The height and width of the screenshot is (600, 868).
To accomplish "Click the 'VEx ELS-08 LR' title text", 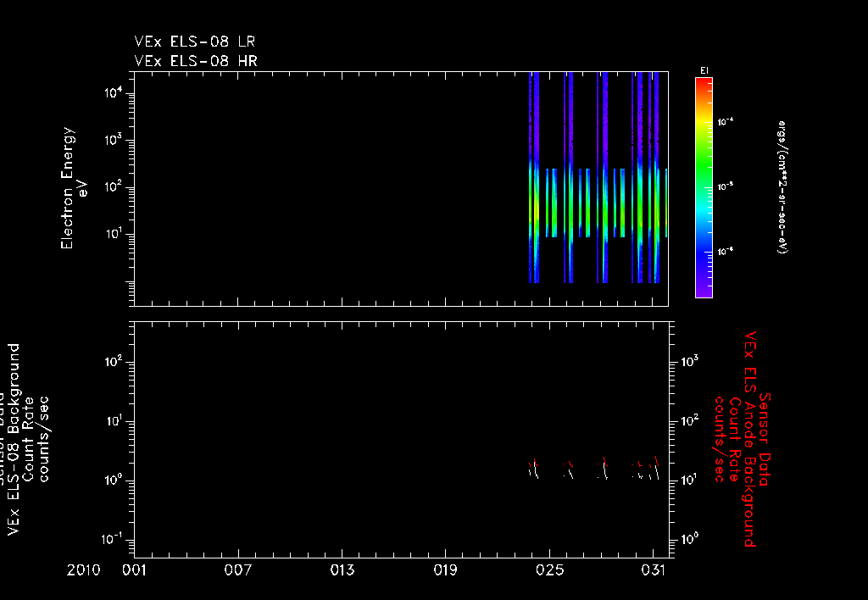I will click(x=195, y=42).
